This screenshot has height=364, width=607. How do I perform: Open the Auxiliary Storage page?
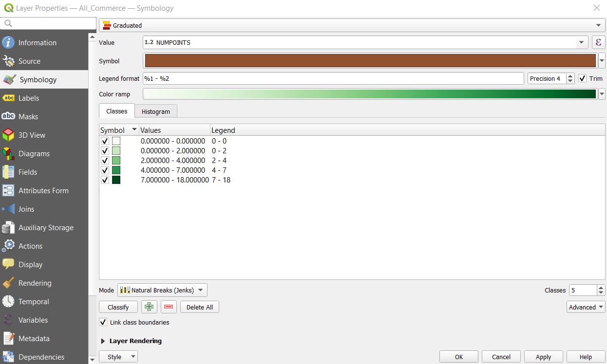pos(46,228)
